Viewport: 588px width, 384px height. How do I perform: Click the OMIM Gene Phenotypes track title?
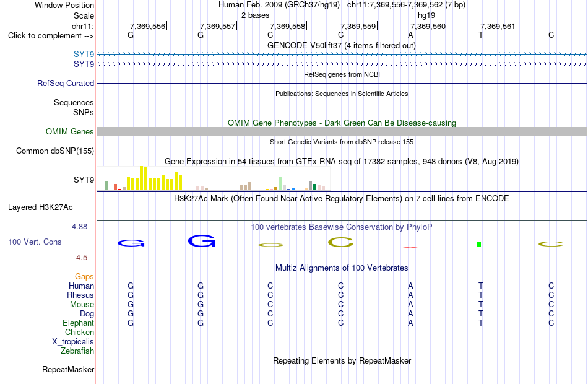point(342,123)
